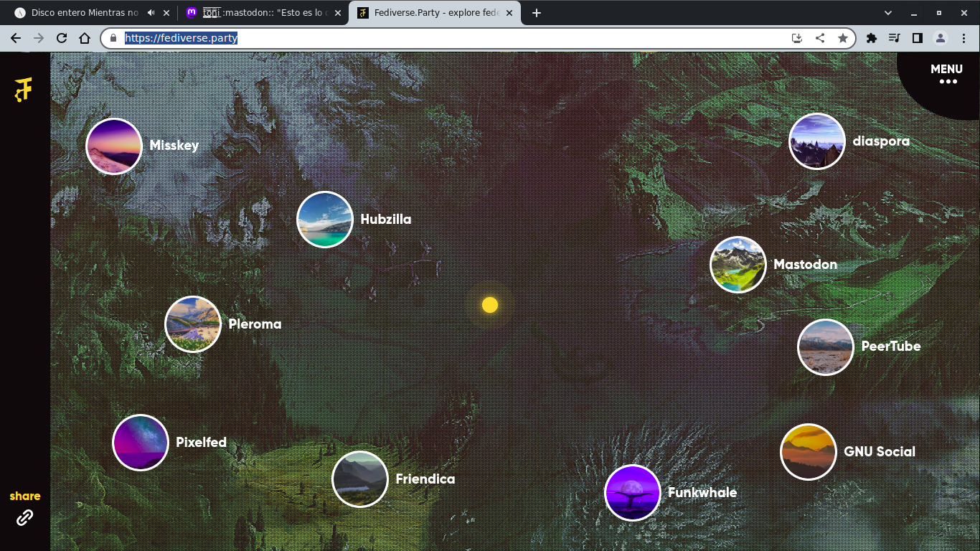The width and height of the screenshot is (980, 551).
Task: Open the extensions puzzle icon
Action: pos(872,38)
